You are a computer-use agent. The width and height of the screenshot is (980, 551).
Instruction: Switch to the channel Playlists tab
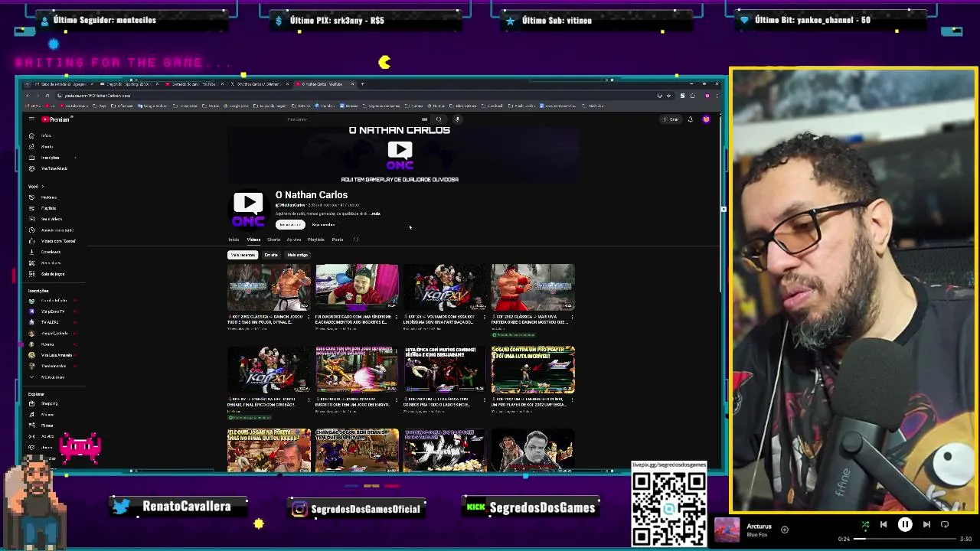tap(315, 240)
